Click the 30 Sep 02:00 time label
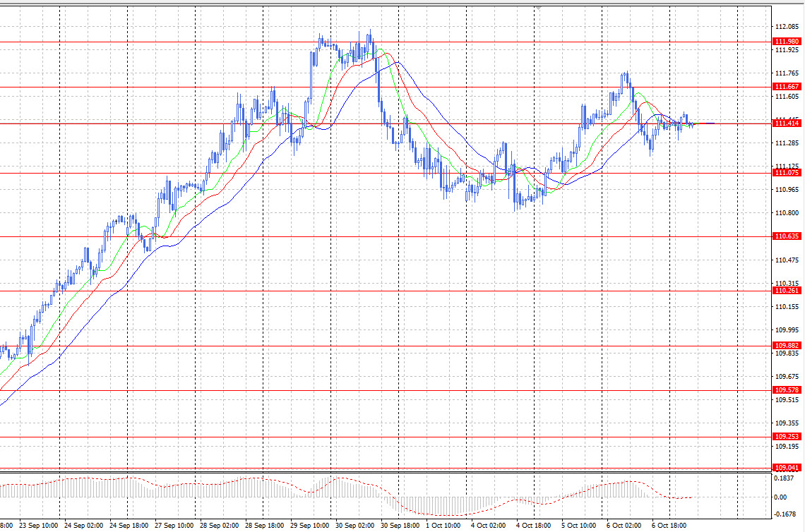Image resolution: width=805 pixels, height=532 pixels. 354,526
